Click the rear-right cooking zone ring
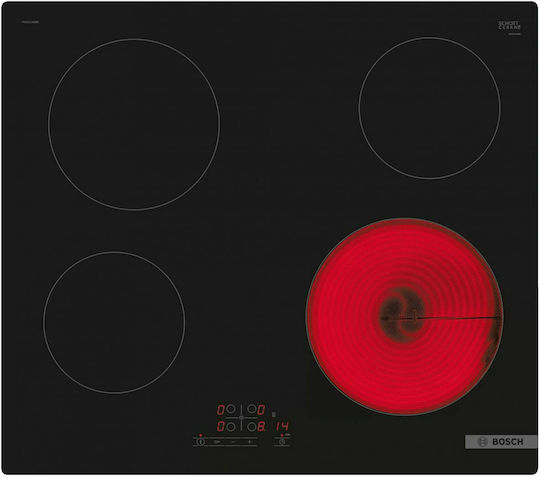 click(x=429, y=108)
